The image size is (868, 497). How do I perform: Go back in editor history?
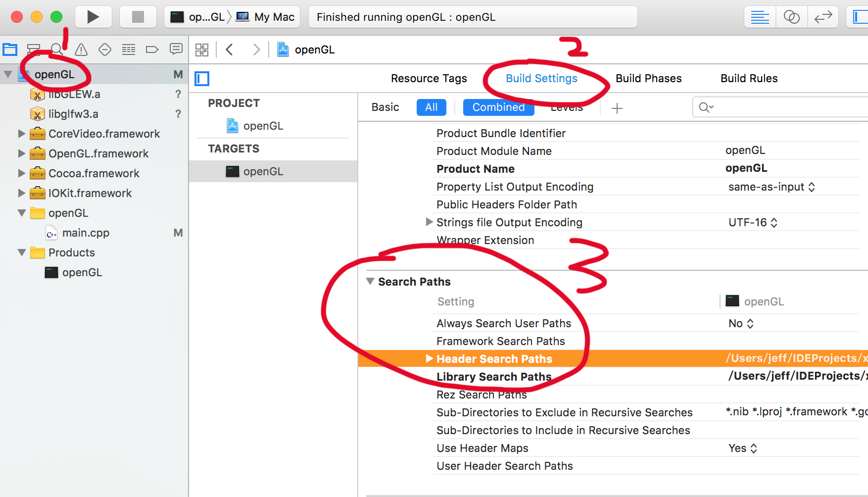click(230, 50)
